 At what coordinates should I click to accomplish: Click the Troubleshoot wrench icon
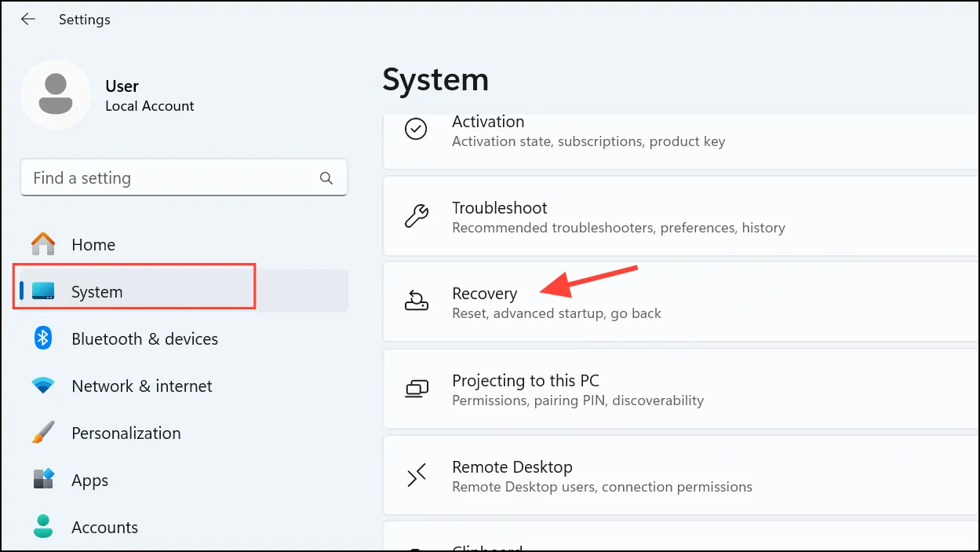click(416, 216)
